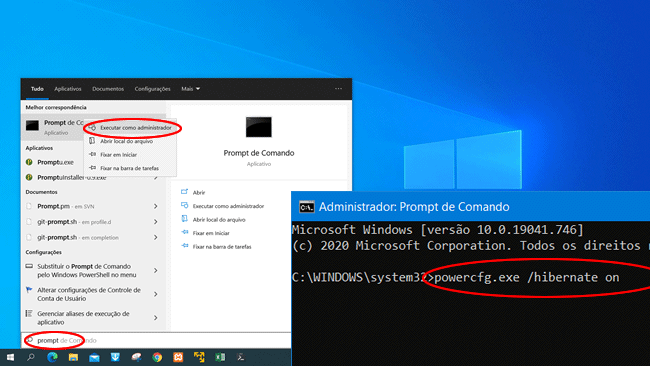The image size is (650, 366).
Task: Click large Prompt de Comando preview icon
Action: 259,127
